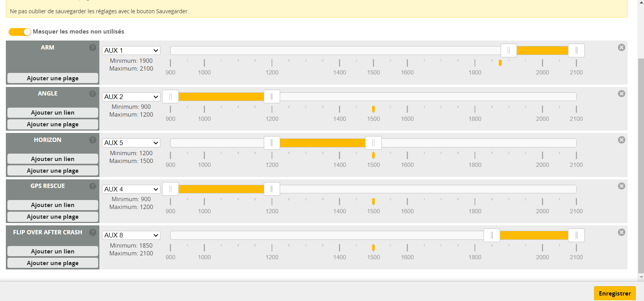Expand the AUX 5 dropdown for HORIZON

pos(131,143)
